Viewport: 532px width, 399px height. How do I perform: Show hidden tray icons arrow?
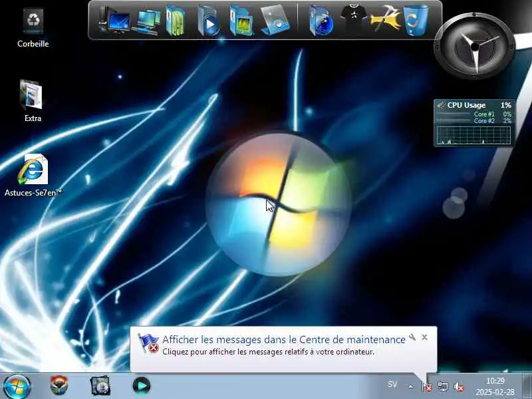(411, 386)
